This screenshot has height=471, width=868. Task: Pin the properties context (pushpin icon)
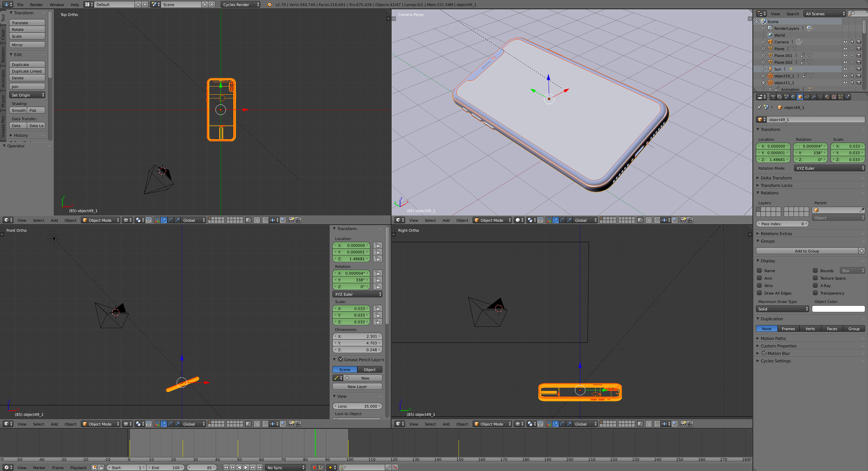[759, 108]
